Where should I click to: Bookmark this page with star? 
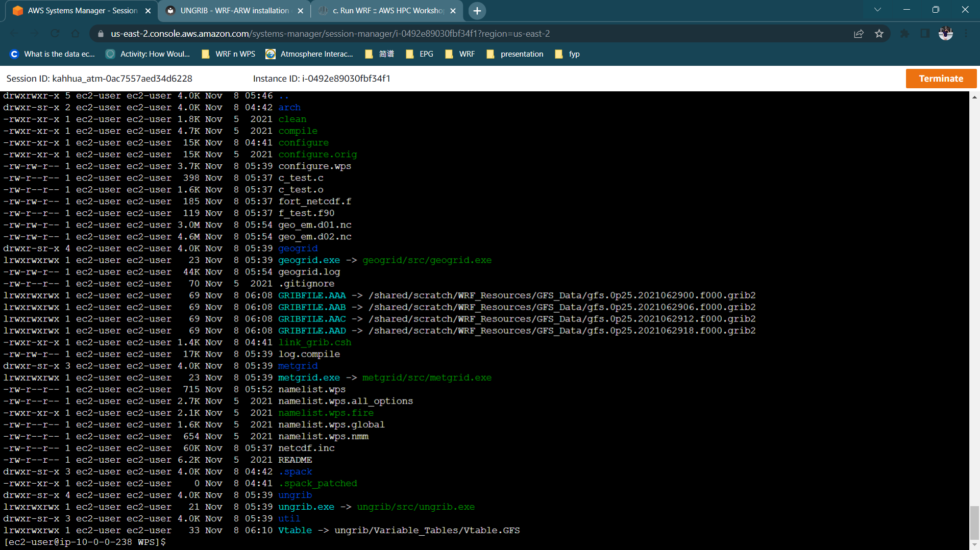click(879, 34)
